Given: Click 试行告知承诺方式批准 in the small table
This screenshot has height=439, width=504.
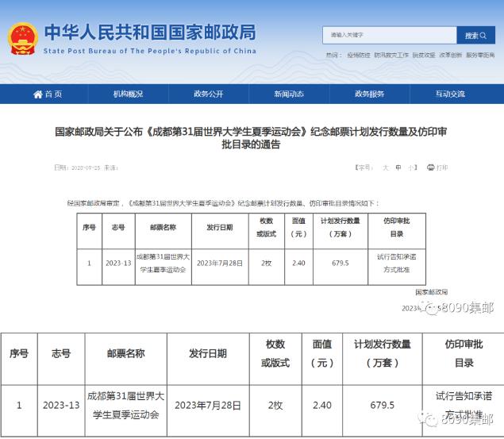Looking at the screenshot, I should [x=397, y=264].
